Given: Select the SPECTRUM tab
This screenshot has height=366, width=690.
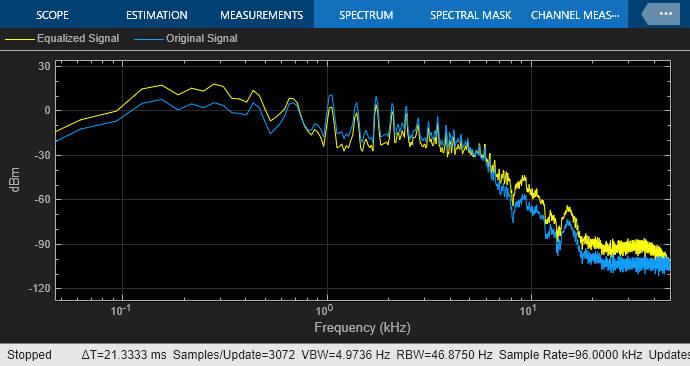Looking at the screenshot, I should point(366,15).
